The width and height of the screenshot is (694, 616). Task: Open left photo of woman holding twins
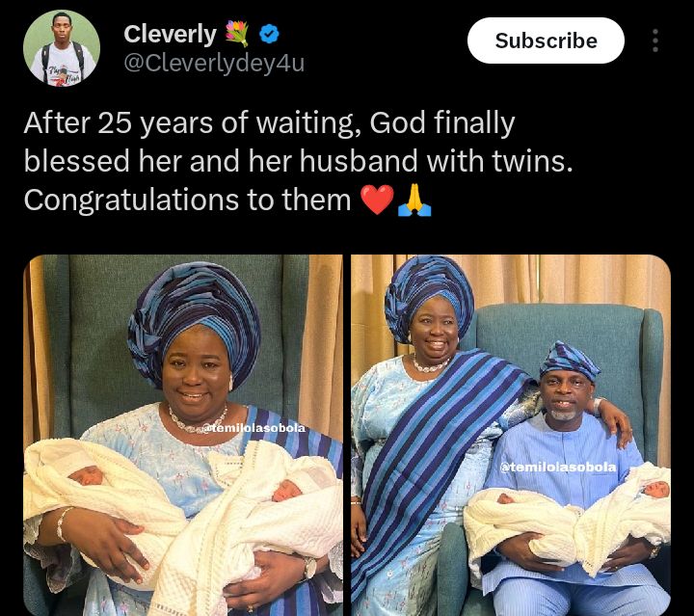pyautogui.click(x=183, y=434)
